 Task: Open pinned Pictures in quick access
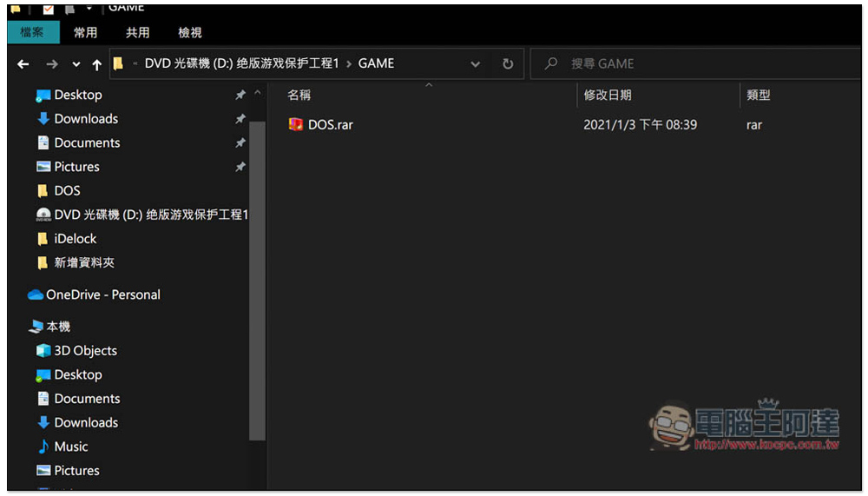coord(77,167)
